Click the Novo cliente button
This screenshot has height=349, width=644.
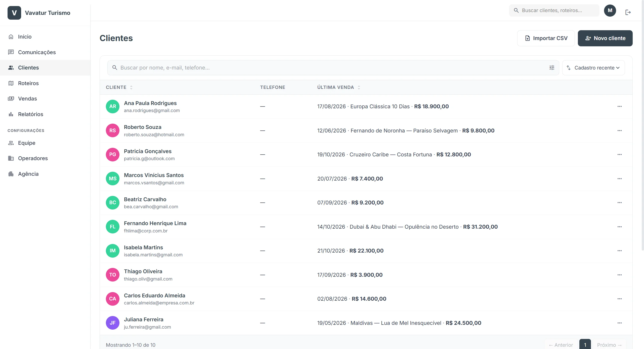coord(605,38)
